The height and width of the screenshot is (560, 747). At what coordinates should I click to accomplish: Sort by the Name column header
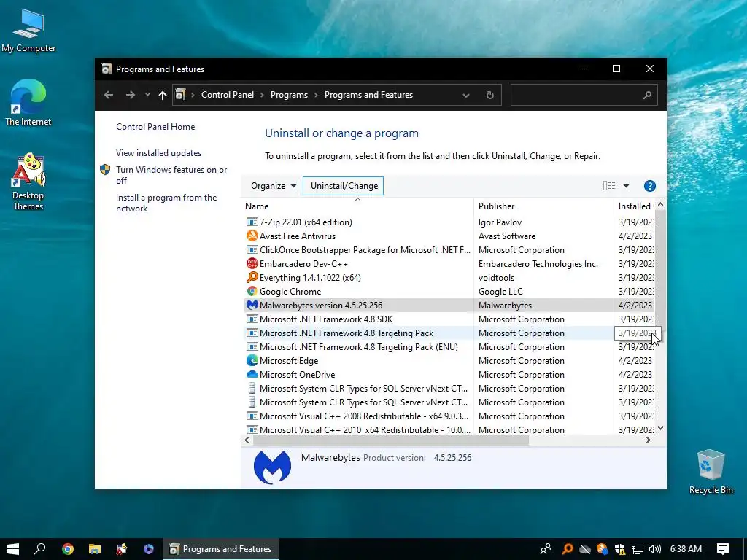(357, 206)
